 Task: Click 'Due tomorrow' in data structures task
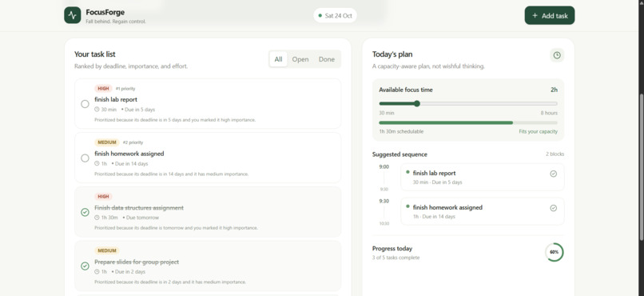pyautogui.click(x=142, y=218)
